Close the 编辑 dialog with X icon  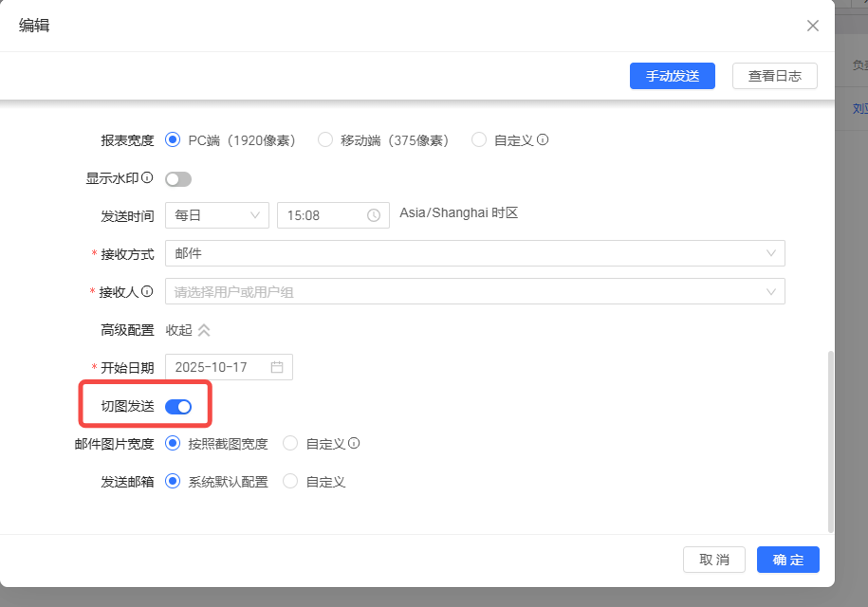[x=812, y=26]
